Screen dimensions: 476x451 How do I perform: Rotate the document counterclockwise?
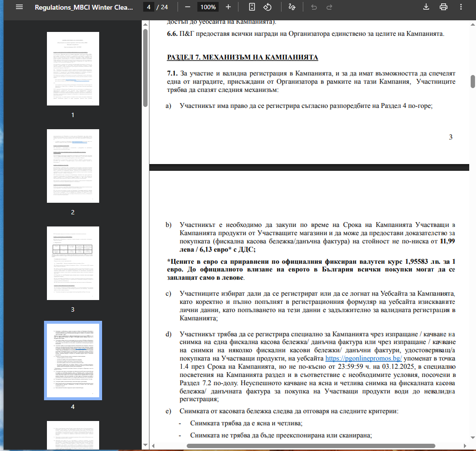(268, 7)
